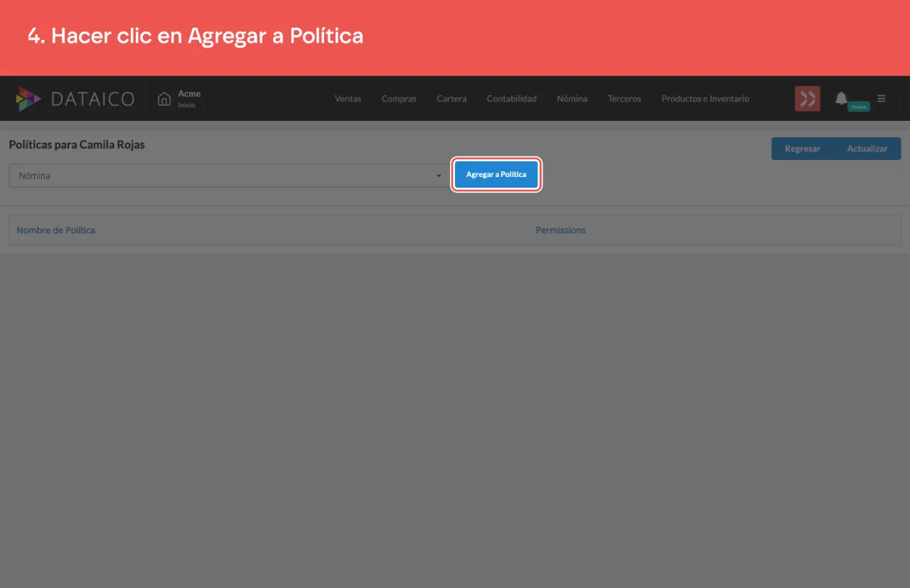Click the Acme company name
This screenshot has height=588, width=910.
point(189,93)
